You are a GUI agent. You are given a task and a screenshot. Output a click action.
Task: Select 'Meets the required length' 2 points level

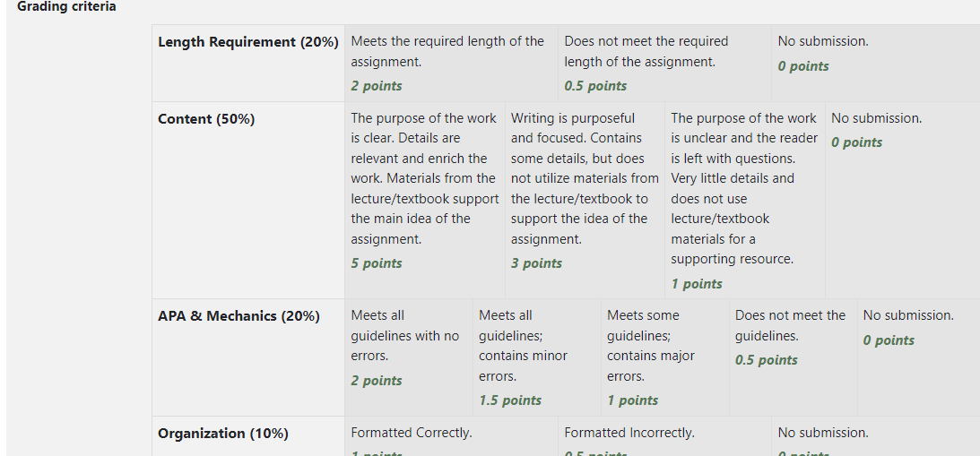pyautogui.click(x=451, y=63)
